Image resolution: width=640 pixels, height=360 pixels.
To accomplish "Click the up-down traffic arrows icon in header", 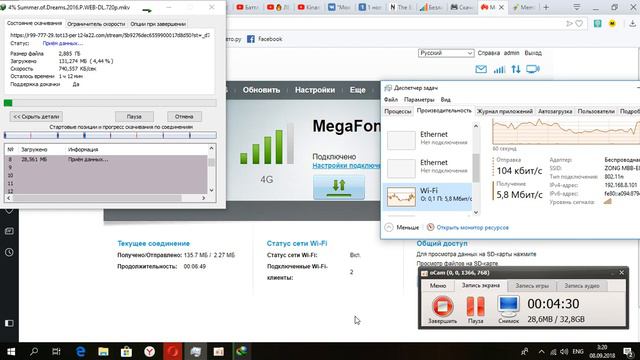I will click(516, 69).
